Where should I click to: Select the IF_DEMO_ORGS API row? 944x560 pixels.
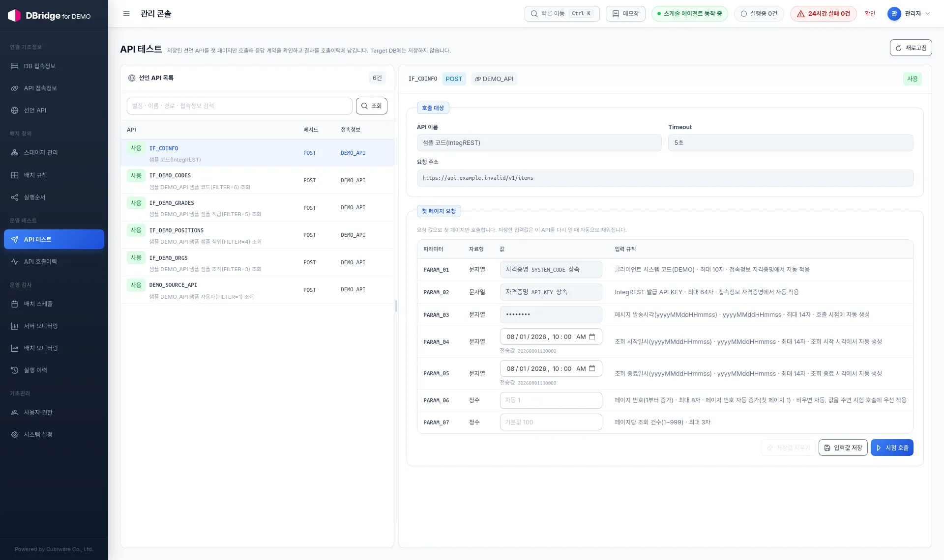257,263
